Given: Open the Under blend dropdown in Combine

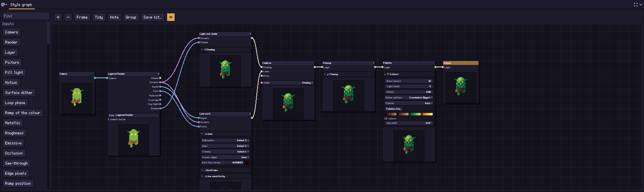Looking at the screenshot, I should coord(287,83).
